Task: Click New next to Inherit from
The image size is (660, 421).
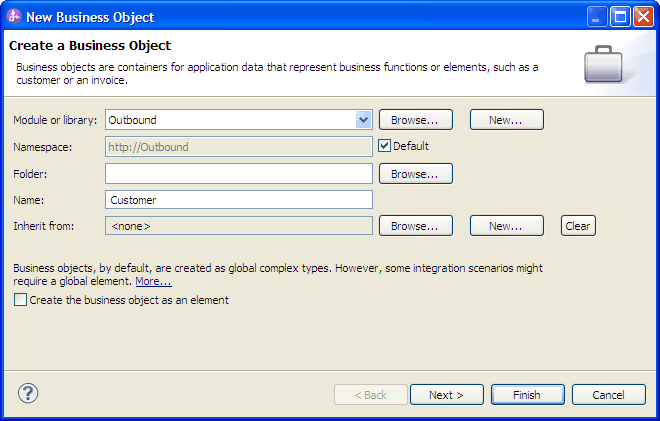Action: pos(507,226)
